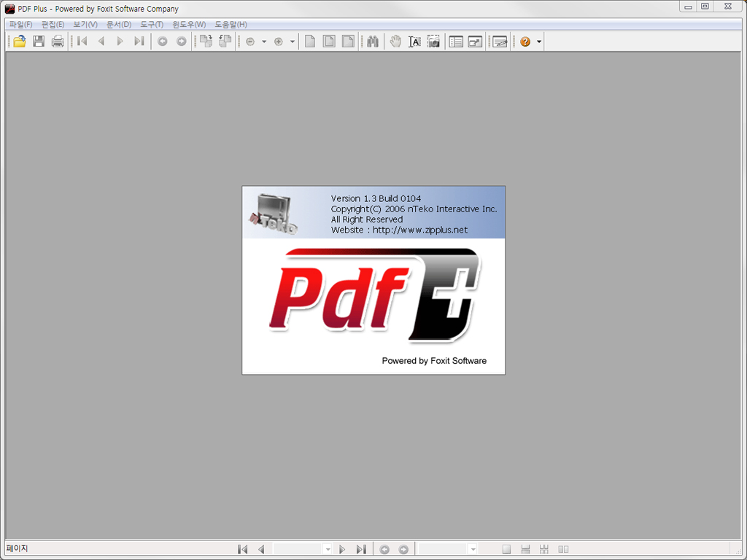The height and width of the screenshot is (560, 747).
Task: Go to next page from status bar
Action: (342, 549)
